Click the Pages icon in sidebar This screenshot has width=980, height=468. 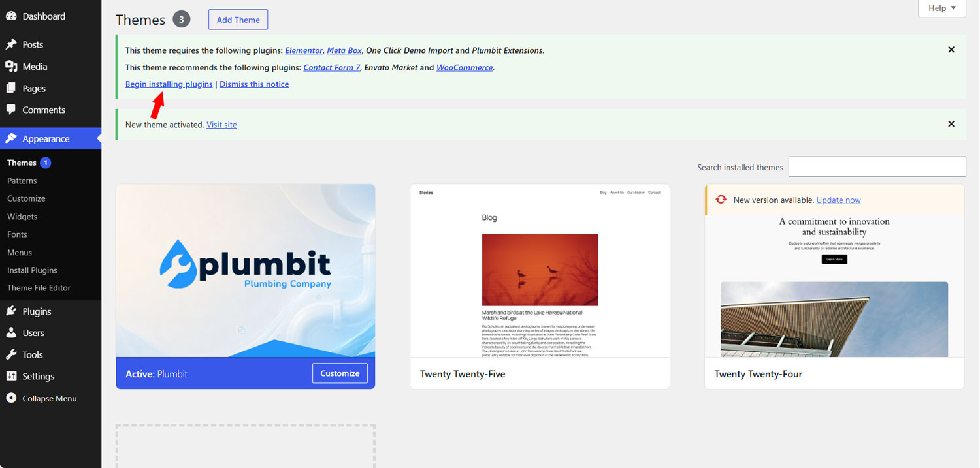click(x=11, y=88)
